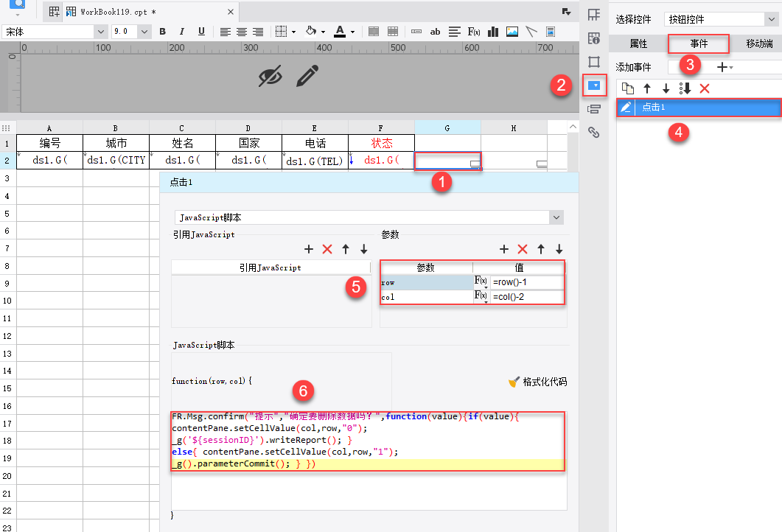Image resolution: width=782 pixels, height=532 pixels.
Task: Open cell attributes icon in right sidebar
Action: (x=594, y=38)
